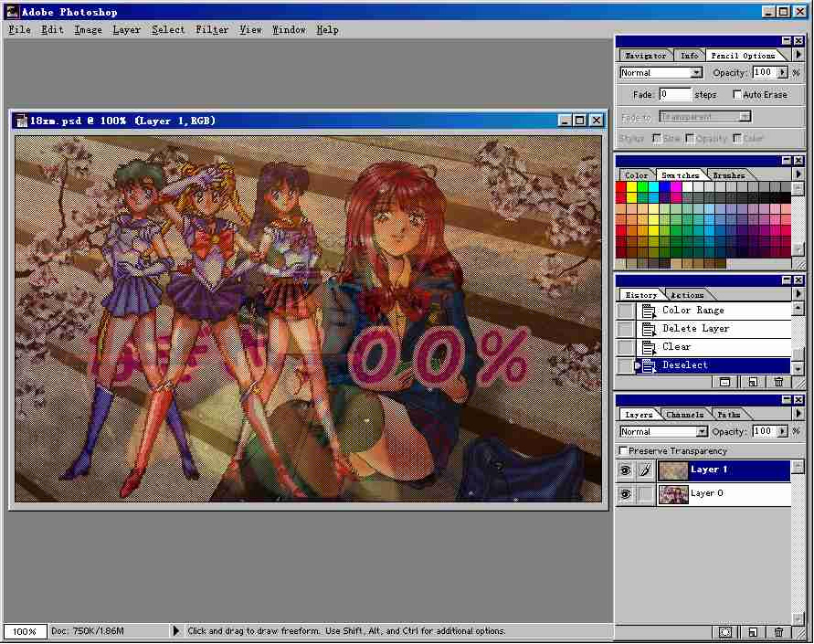This screenshot has height=644, width=814.
Task: Switch to the Navigator tab
Action: point(645,56)
